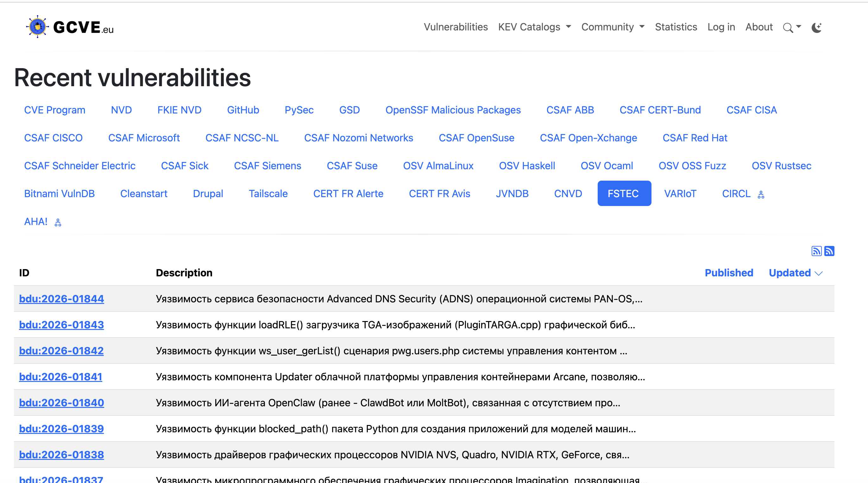This screenshot has width=868, height=483.
Task: Open the search magnifier icon
Action: 788,27
